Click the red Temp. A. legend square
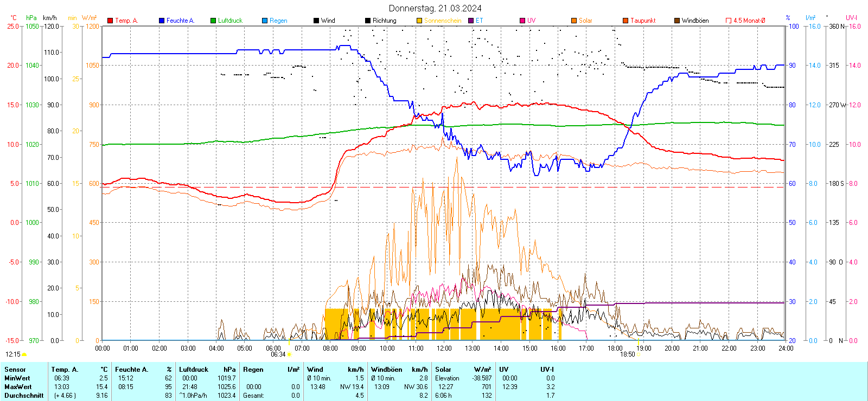868x401 pixels. point(110,21)
